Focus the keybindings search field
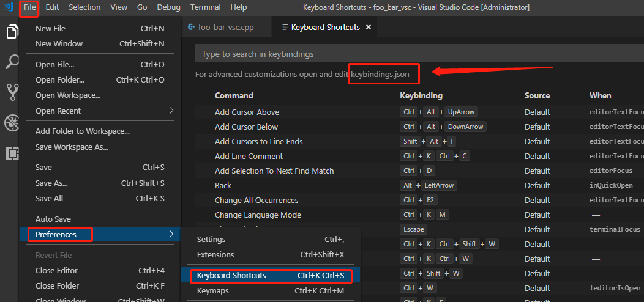644x302 pixels. coord(419,54)
